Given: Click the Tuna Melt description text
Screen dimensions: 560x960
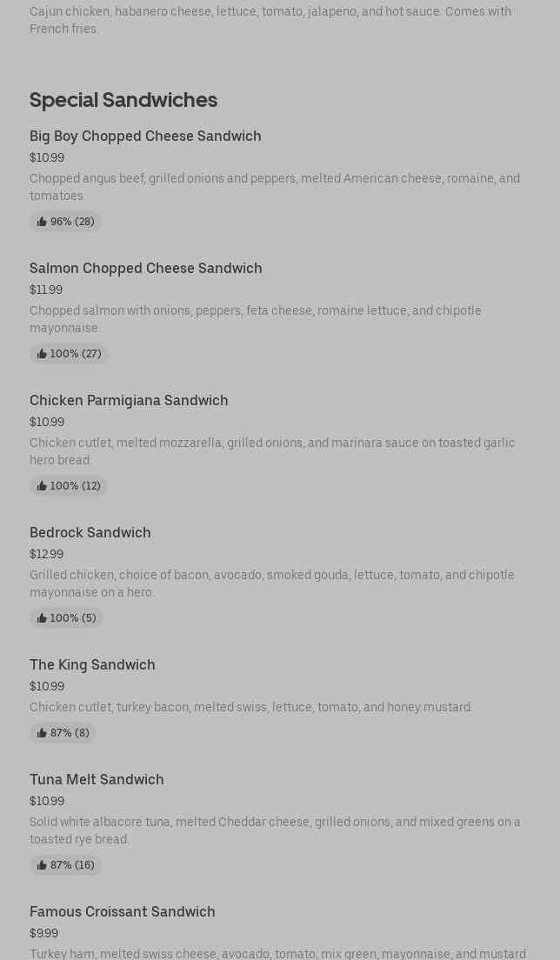Looking at the screenshot, I should pos(275,830).
